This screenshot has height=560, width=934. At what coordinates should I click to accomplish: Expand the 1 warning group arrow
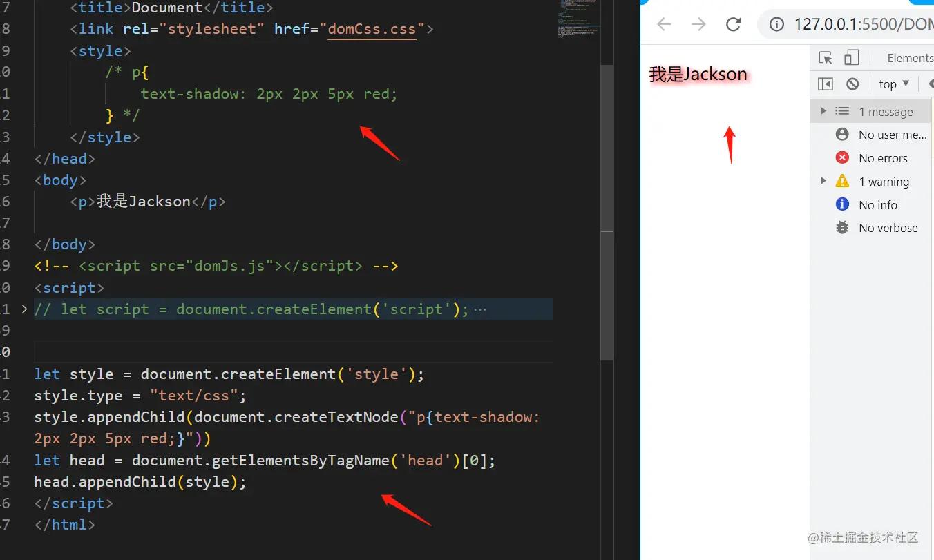823,181
